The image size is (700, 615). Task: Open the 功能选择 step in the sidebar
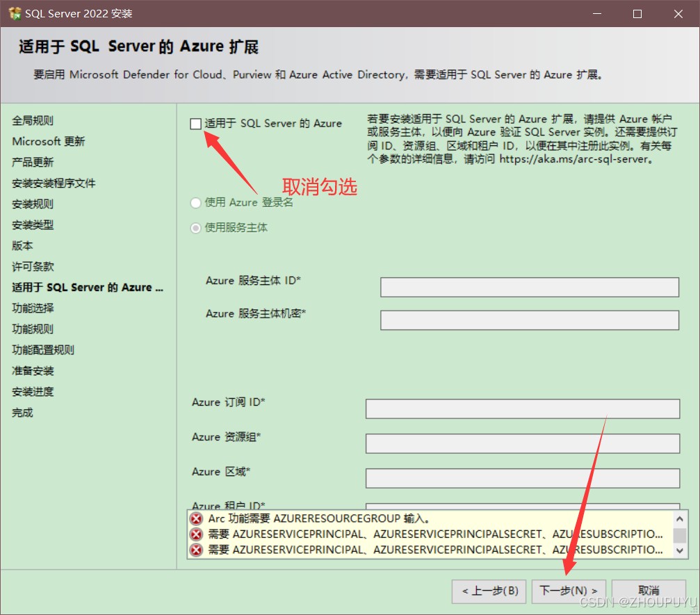(33, 308)
